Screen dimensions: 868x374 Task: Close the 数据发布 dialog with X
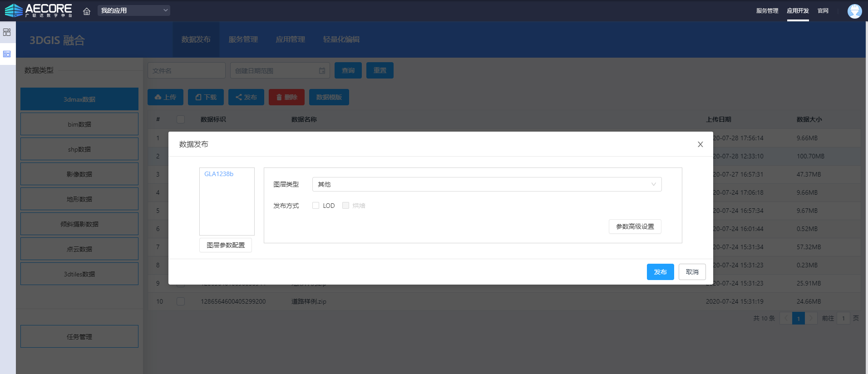pyautogui.click(x=700, y=144)
